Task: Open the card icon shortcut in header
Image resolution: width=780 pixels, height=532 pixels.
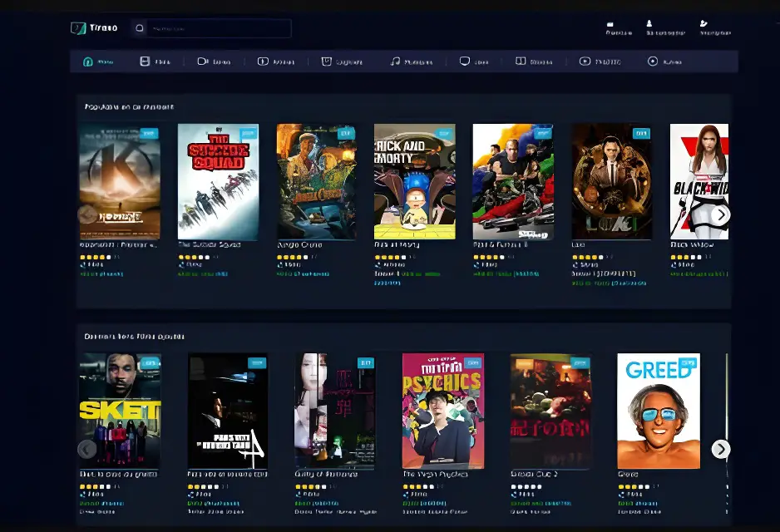Action: pos(610,24)
